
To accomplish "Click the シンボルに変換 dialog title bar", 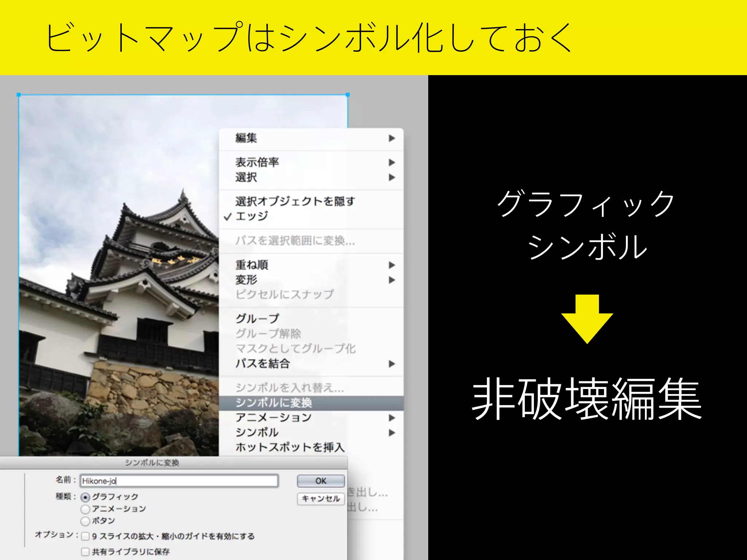I will 173,463.
